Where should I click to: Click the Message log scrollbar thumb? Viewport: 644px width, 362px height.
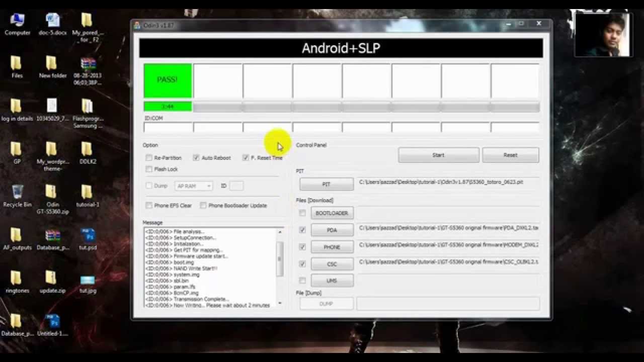coord(280,258)
